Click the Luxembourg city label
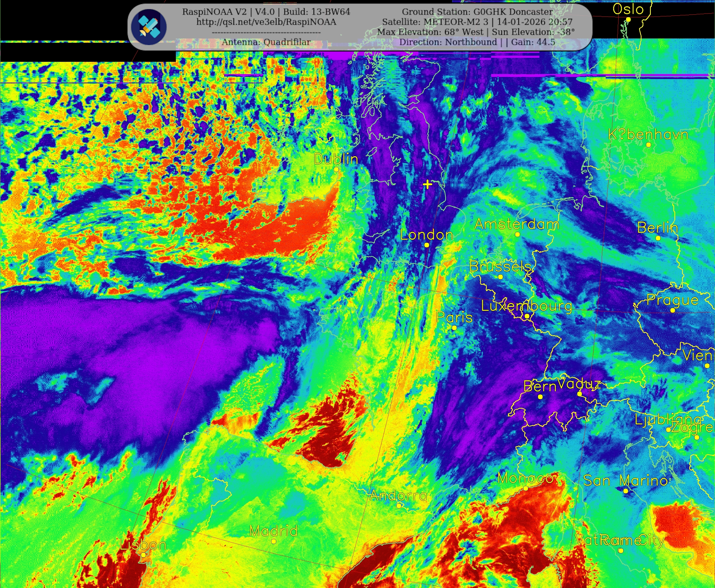The height and width of the screenshot is (588, 715). 526,306
